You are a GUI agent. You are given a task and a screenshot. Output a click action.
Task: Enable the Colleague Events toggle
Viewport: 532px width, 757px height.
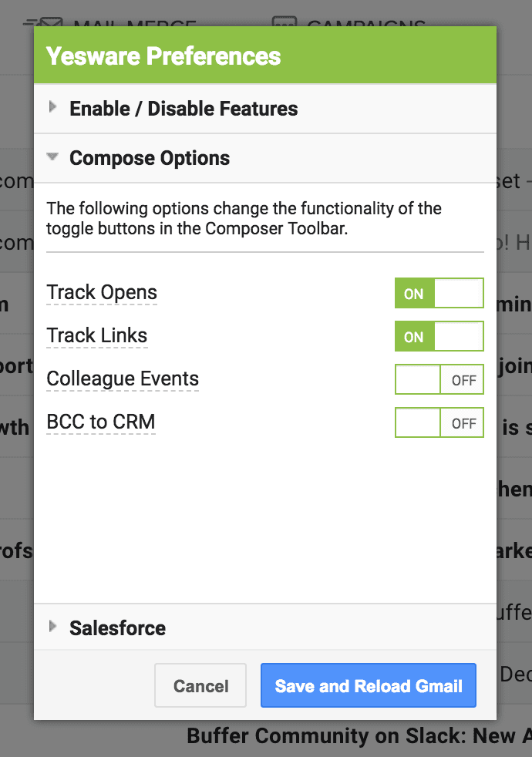tap(439, 379)
